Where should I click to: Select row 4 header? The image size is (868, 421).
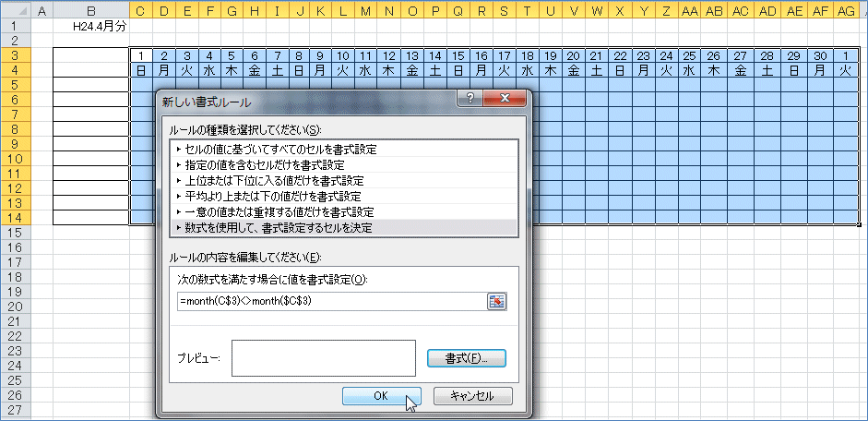[16, 70]
